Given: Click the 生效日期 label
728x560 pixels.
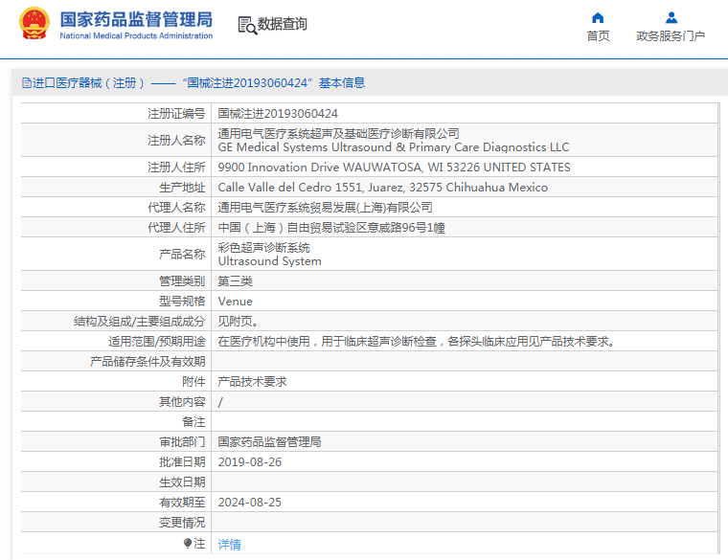Looking at the screenshot, I should click(x=182, y=482).
